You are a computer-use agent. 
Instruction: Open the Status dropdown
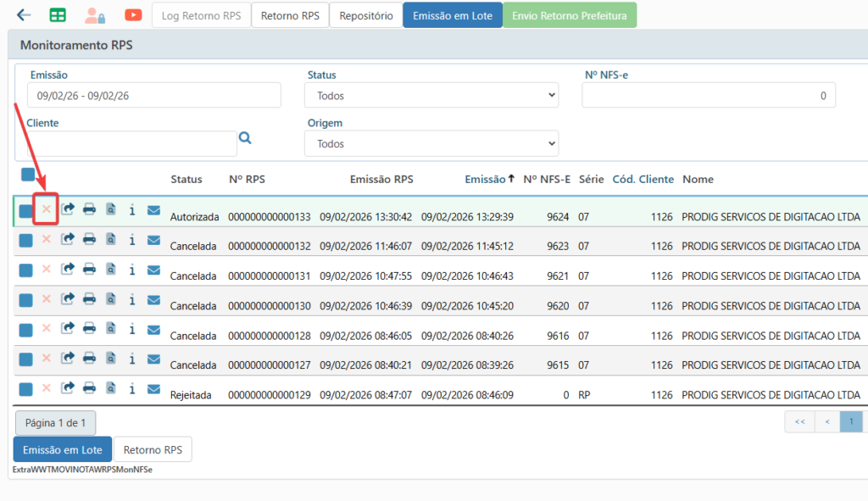[431, 96]
